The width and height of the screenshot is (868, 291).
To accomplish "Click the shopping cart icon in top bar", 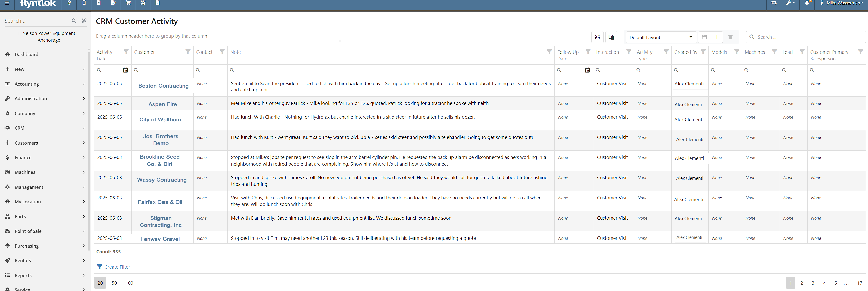I will [x=128, y=3].
